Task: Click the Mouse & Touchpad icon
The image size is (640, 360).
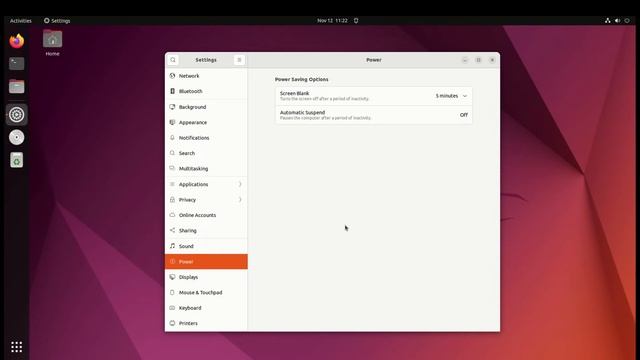Action: pos(172,292)
